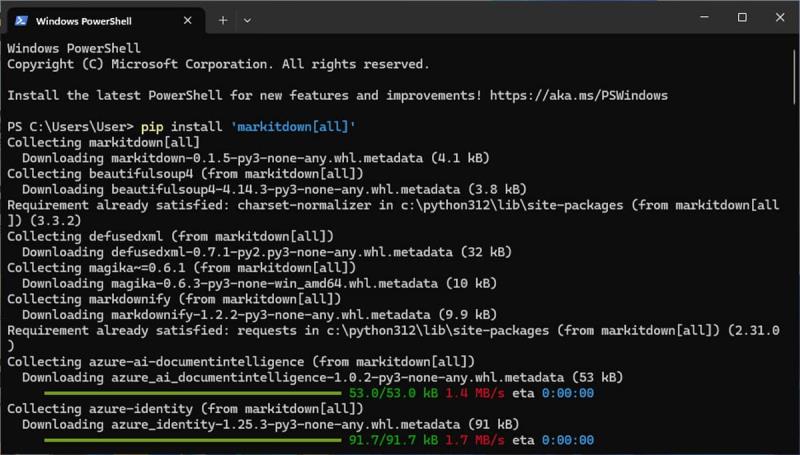The height and width of the screenshot is (455, 800).
Task: Select the Windows PowerShell tab title
Action: pyautogui.click(x=83, y=19)
